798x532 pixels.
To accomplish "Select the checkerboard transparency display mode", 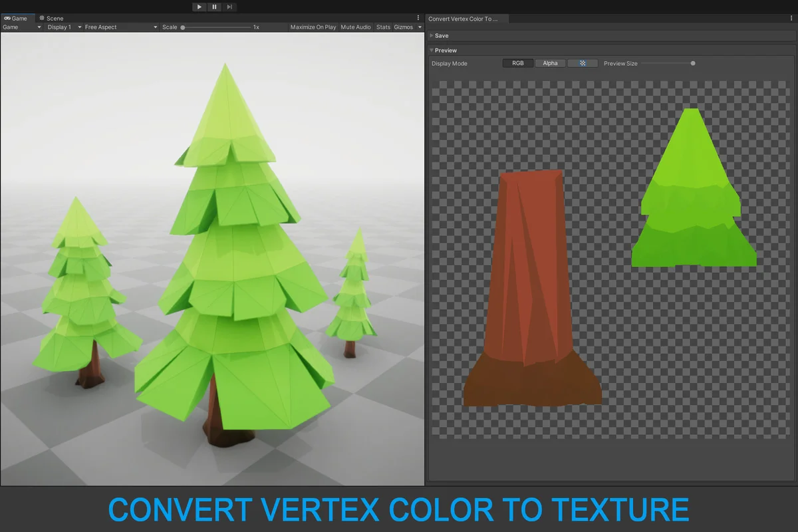I will tap(582, 63).
